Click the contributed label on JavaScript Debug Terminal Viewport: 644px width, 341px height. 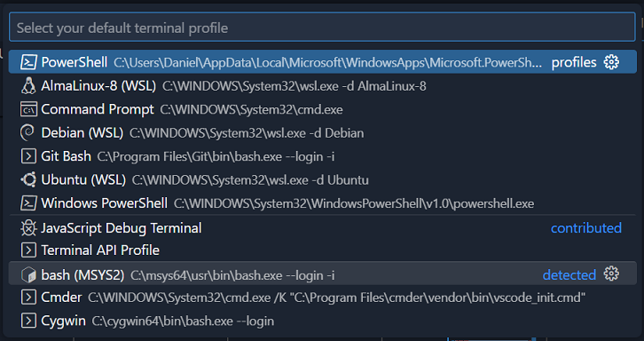(x=586, y=228)
